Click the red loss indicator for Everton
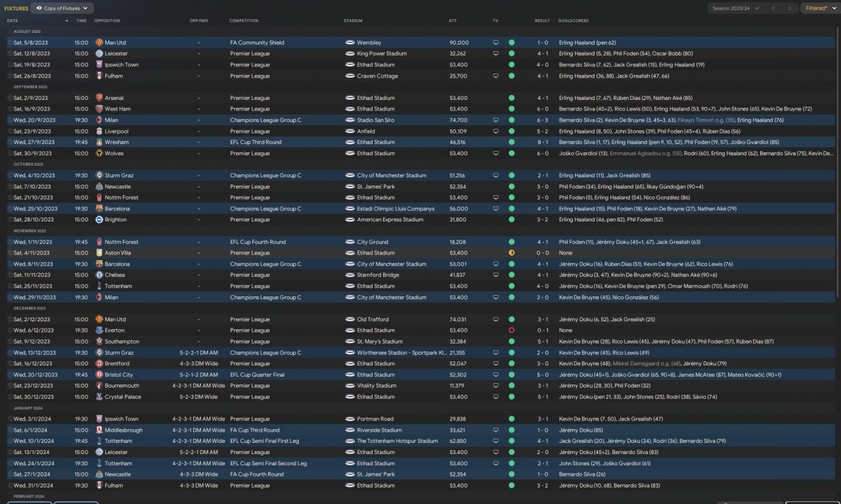The height and width of the screenshot is (504, 841). tap(511, 331)
